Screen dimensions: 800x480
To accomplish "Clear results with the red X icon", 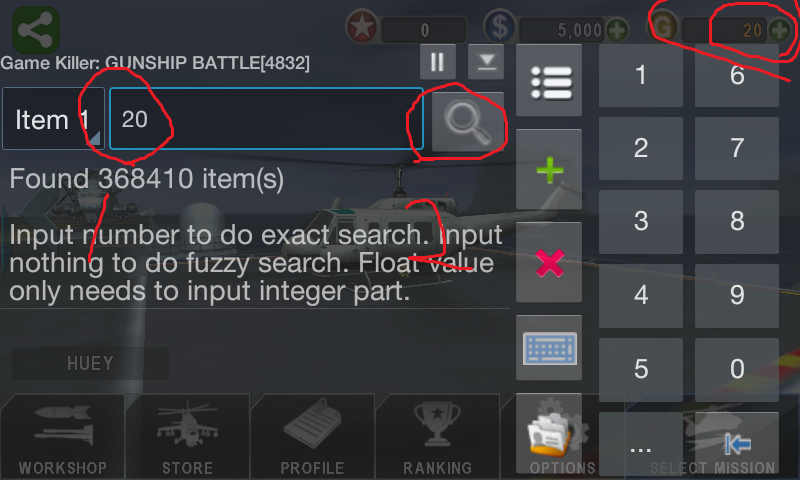I will [x=549, y=263].
